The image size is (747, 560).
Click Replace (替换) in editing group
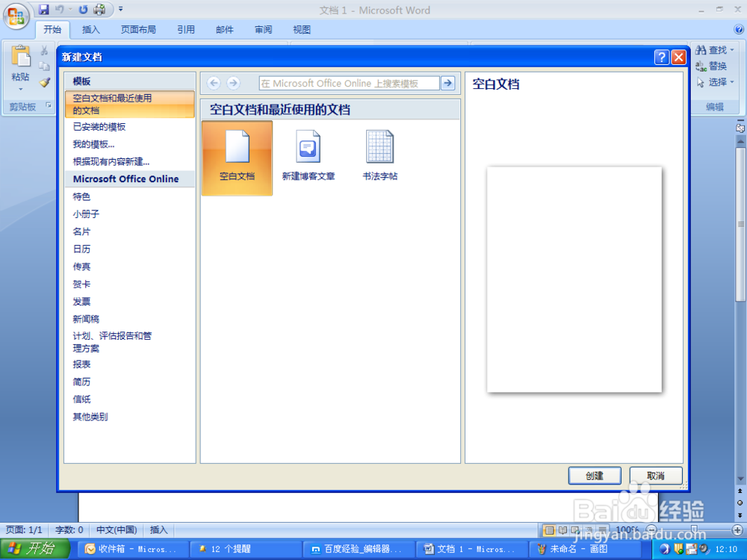click(x=711, y=66)
